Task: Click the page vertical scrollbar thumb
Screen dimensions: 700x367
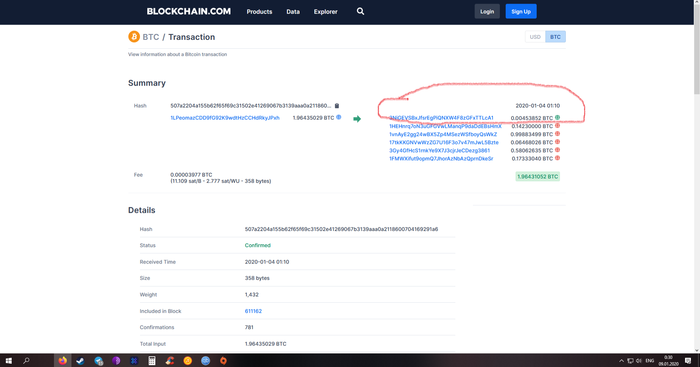Action: click(697, 49)
